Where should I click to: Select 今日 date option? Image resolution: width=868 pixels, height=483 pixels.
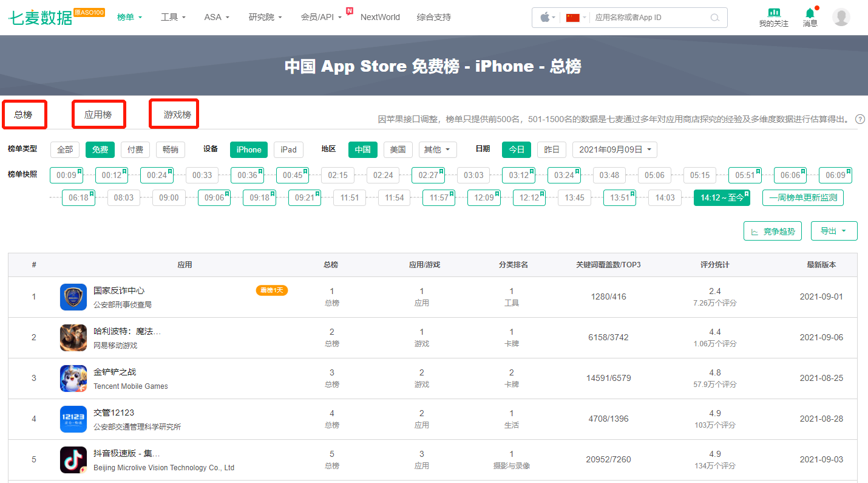(x=517, y=149)
